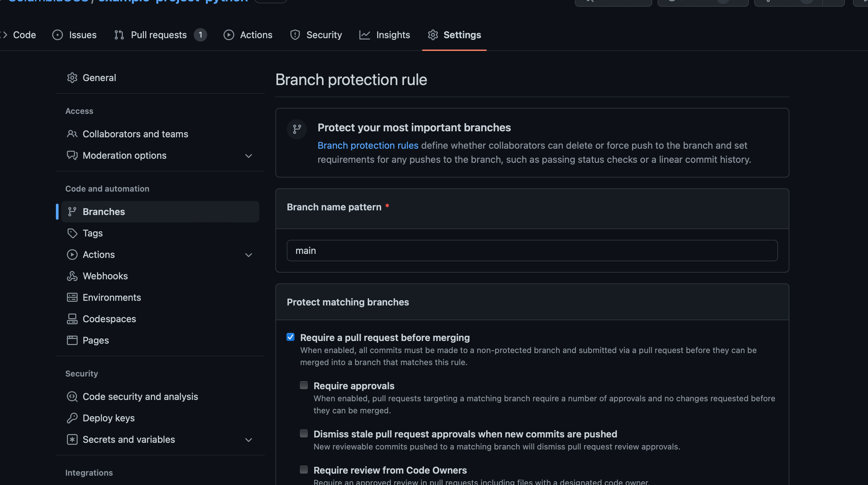Expand Moderation options chevron
This screenshot has width=868, height=485.
point(249,155)
